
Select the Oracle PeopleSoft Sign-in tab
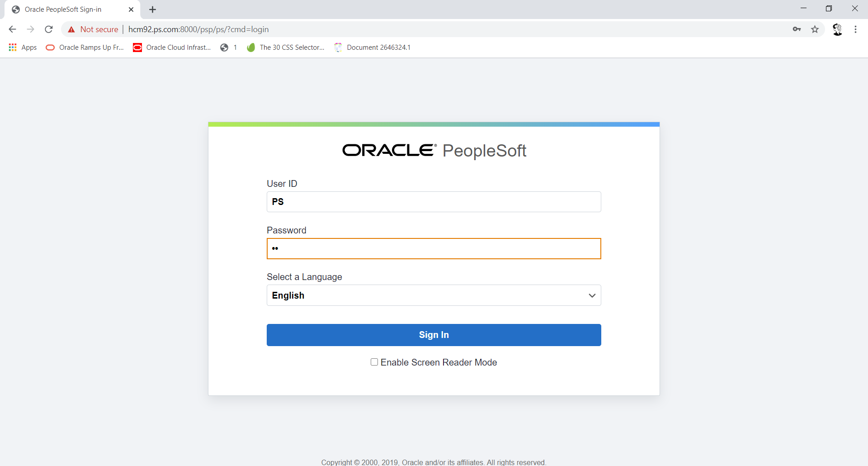(x=63, y=10)
